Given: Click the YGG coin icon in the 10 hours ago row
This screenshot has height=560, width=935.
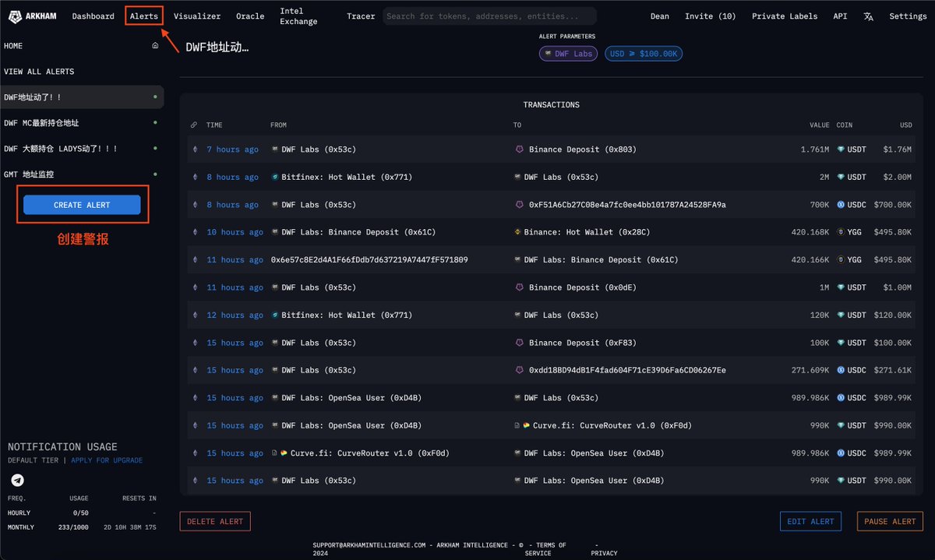Looking at the screenshot, I should click(x=841, y=232).
